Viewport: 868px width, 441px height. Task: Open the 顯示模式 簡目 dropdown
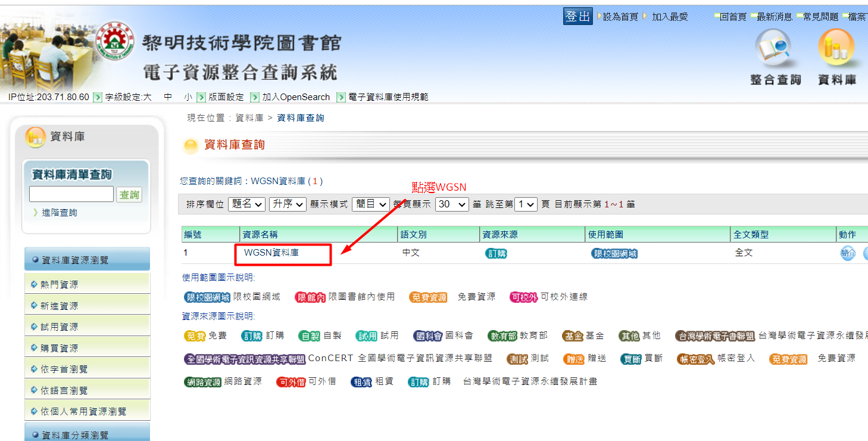[x=370, y=204]
